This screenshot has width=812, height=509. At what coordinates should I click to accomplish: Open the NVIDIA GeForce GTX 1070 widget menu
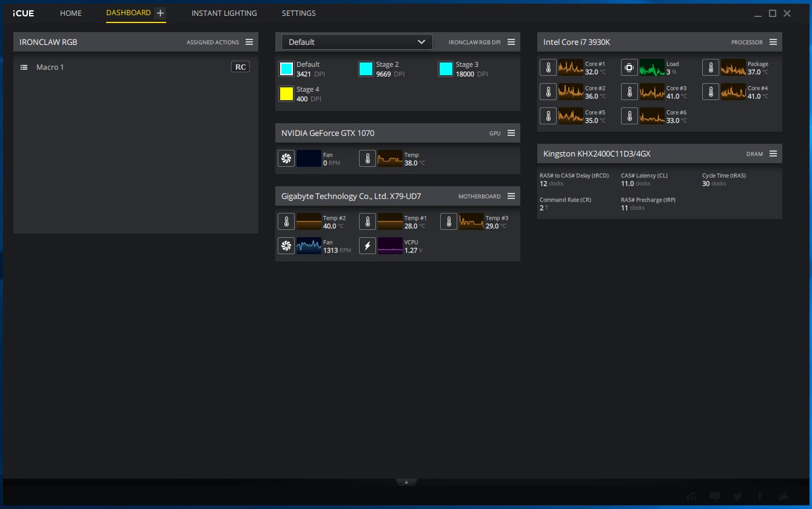511,133
